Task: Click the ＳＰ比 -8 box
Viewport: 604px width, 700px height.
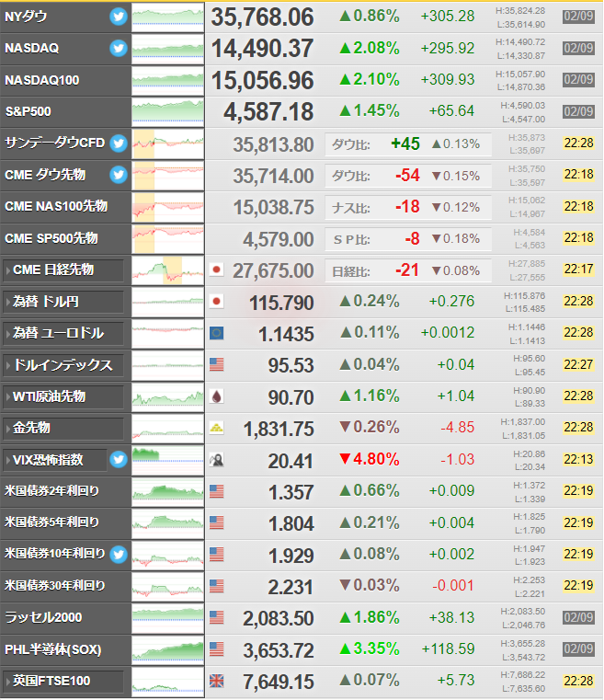Action: point(408,239)
